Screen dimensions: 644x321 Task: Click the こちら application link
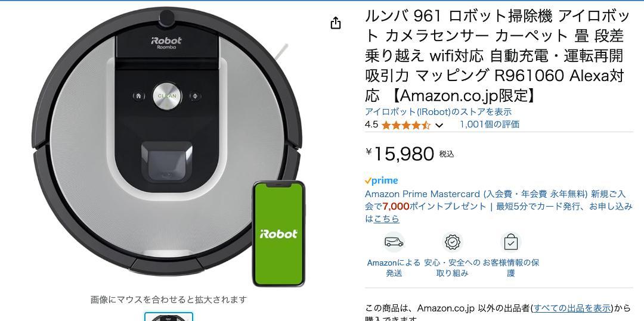pos(386,219)
